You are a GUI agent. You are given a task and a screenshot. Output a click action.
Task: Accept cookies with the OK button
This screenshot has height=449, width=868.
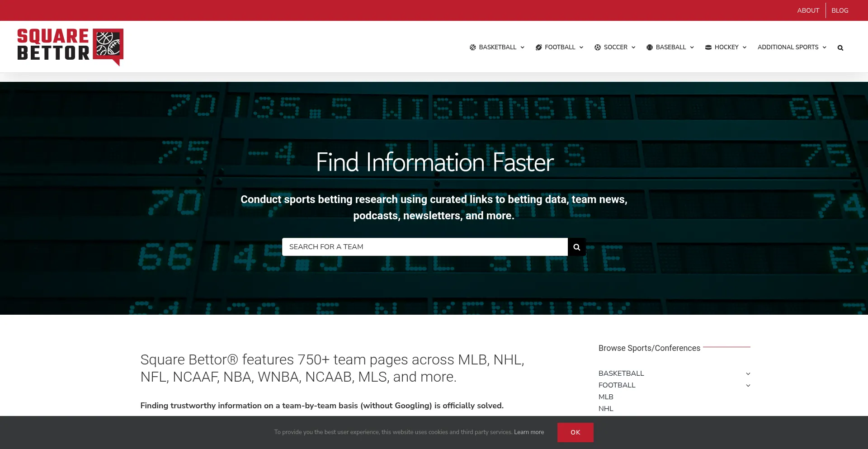tap(575, 432)
